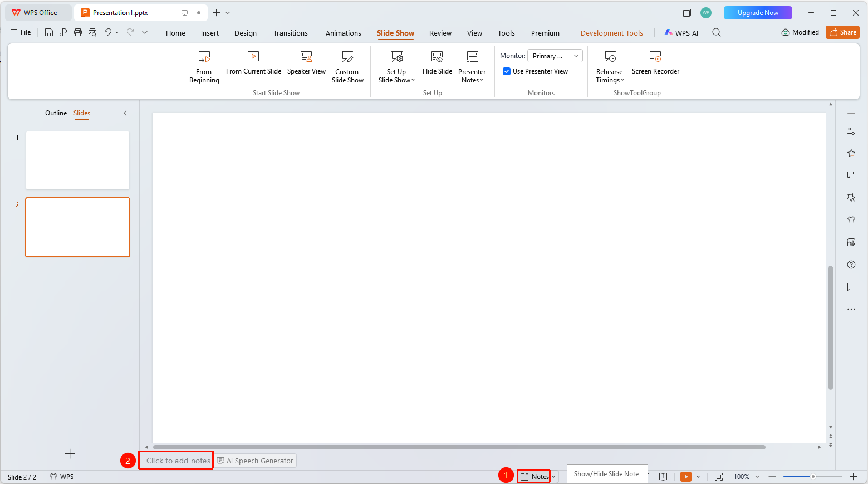This screenshot has width=868, height=484.
Task: Launch the Screen Recorder
Action: click(655, 63)
